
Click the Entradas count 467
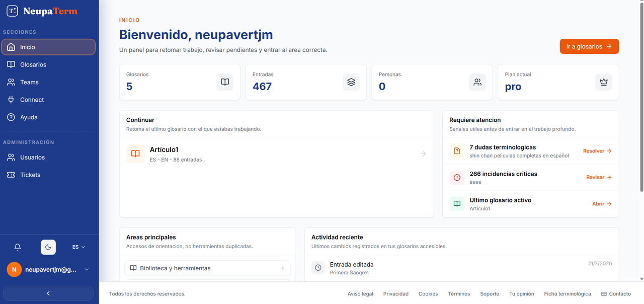point(262,87)
